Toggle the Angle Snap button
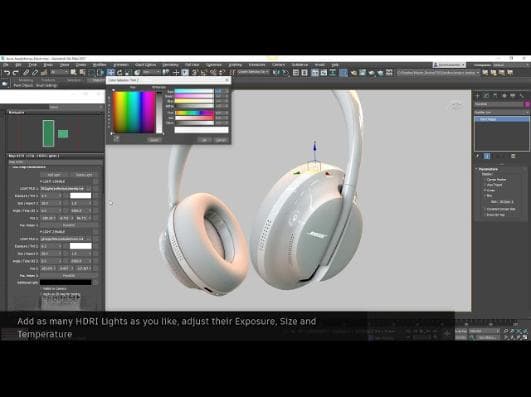This screenshot has height=397, width=531. [204, 72]
